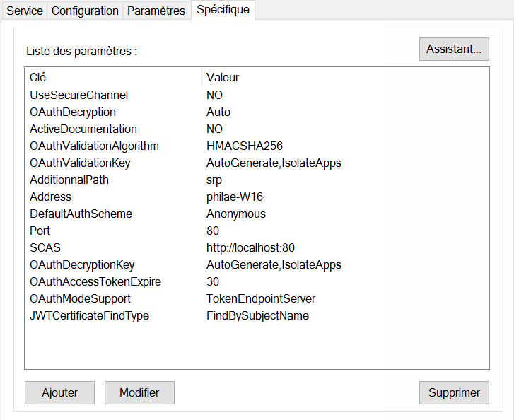Viewport: 514px width, 420px height.
Task: Select the SCAS parameter entry
Action: pyautogui.click(x=45, y=247)
